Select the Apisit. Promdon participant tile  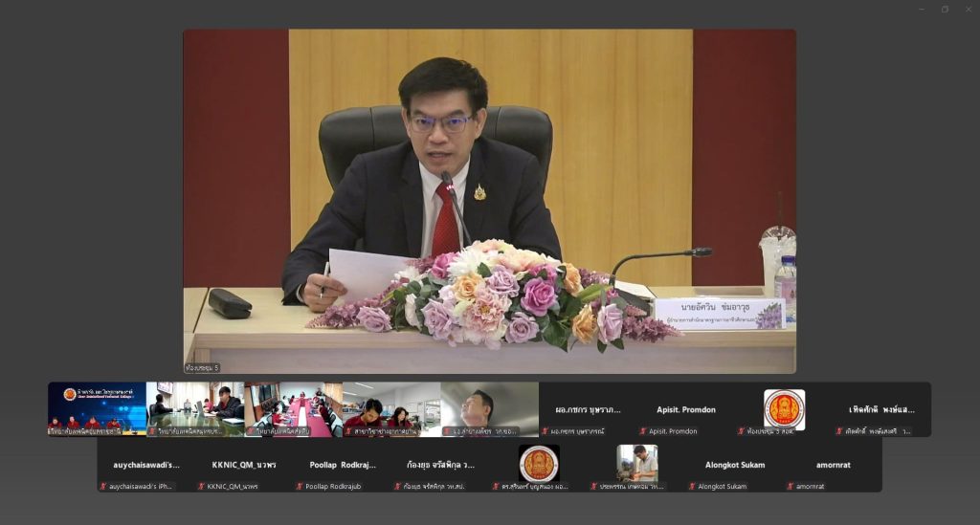685,409
